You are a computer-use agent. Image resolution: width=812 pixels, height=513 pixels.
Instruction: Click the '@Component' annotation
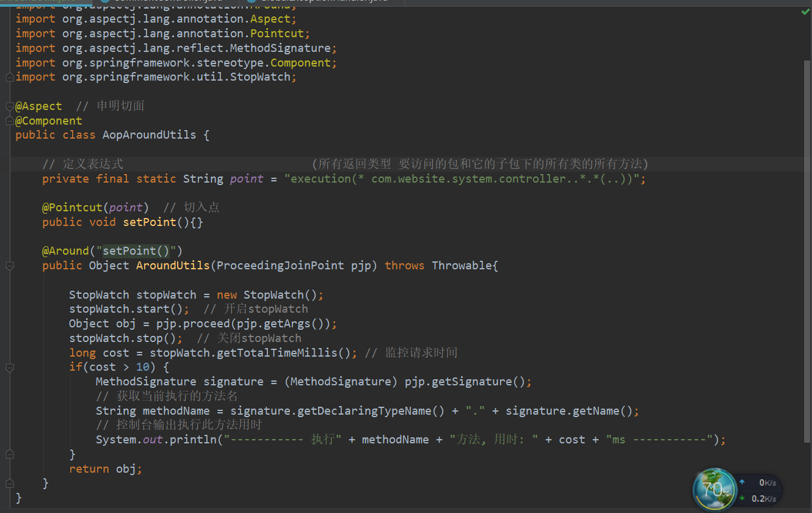tap(49, 121)
